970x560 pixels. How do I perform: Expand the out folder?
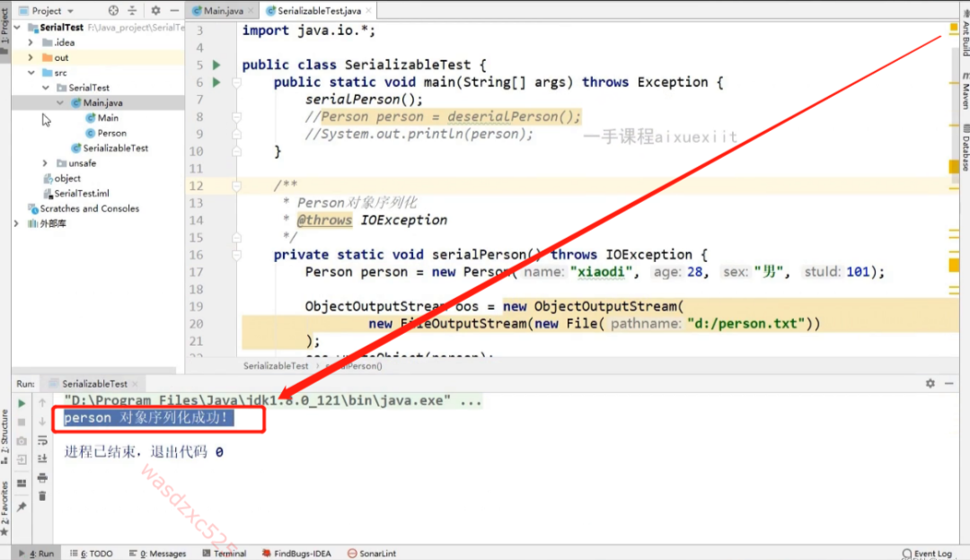click(x=31, y=57)
